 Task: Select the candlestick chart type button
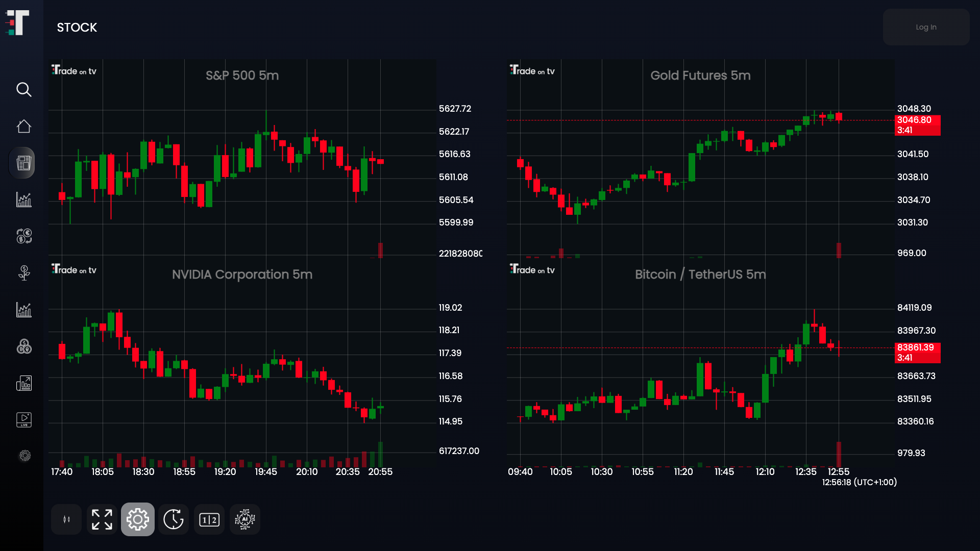[66, 519]
